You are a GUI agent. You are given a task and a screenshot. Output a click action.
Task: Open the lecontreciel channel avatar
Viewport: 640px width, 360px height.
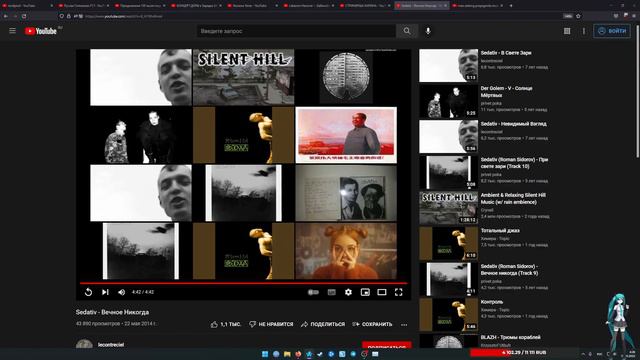tap(84, 344)
